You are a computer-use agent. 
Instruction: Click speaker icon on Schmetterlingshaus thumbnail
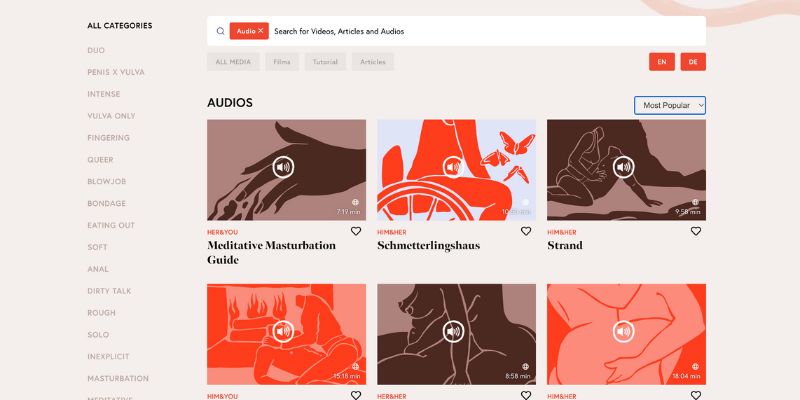coord(453,167)
